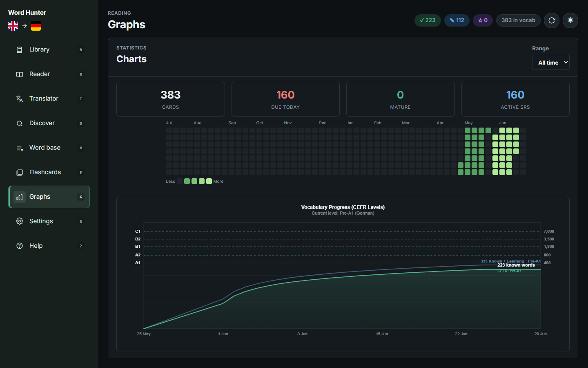Screen dimensions: 588x368
Task: Click the Help question-mark icon
Action: pos(20,246)
